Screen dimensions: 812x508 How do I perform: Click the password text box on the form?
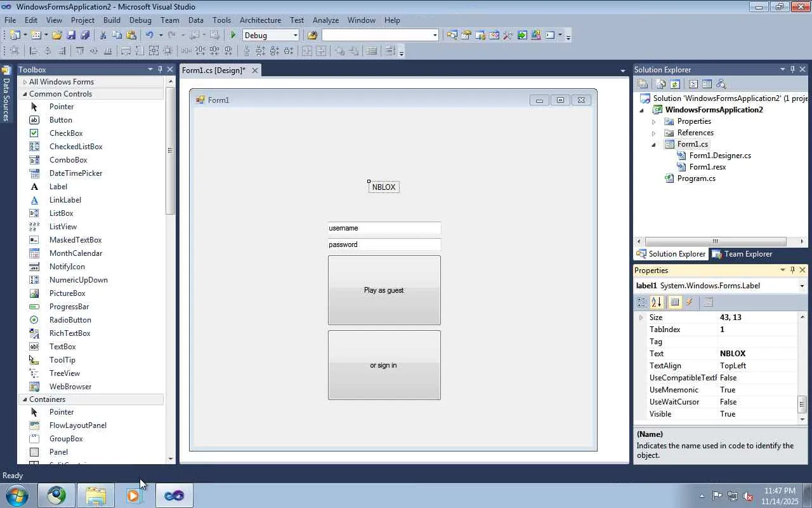pos(384,245)
